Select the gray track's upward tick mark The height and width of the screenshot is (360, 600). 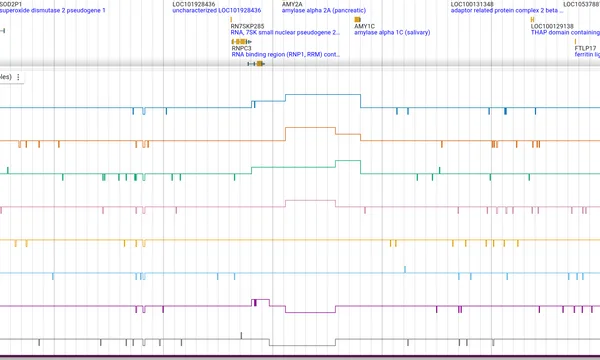coord(241,336)
